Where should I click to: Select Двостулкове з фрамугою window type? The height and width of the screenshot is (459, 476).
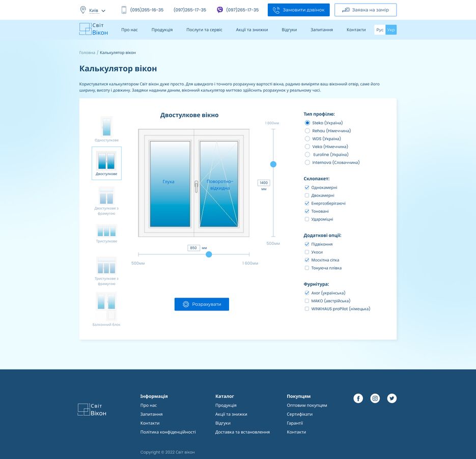pyautogui.click(x=106, y=201)
